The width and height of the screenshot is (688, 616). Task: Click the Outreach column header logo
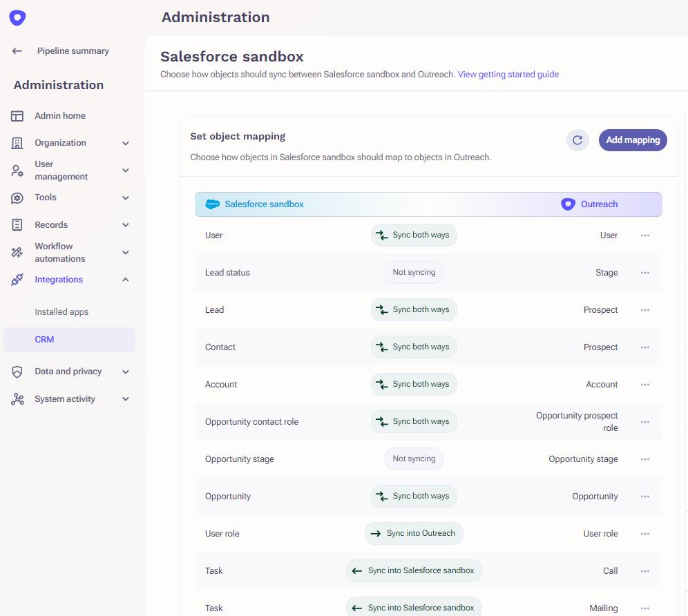pos(568,204)
